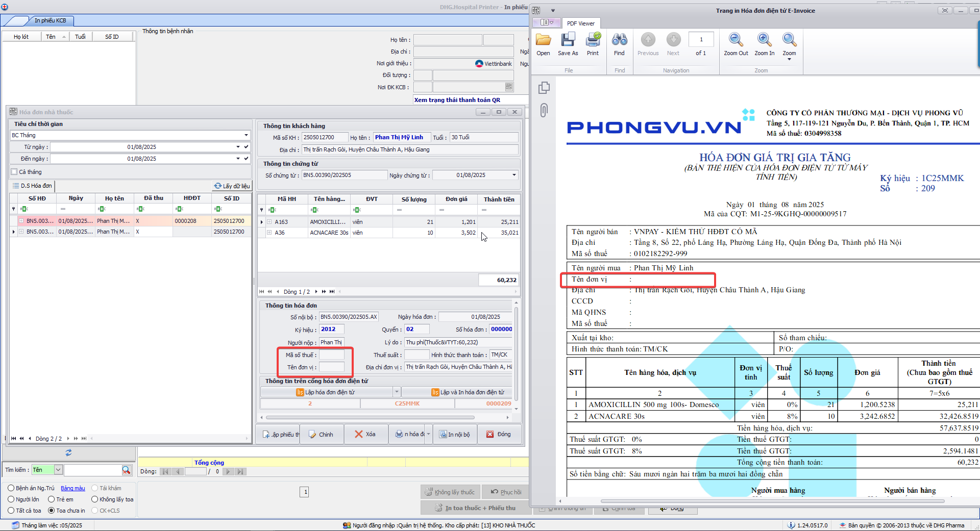Sort by the Thành tiền column header
Viewport: 980px width, 531px height.
pos(499,199)
